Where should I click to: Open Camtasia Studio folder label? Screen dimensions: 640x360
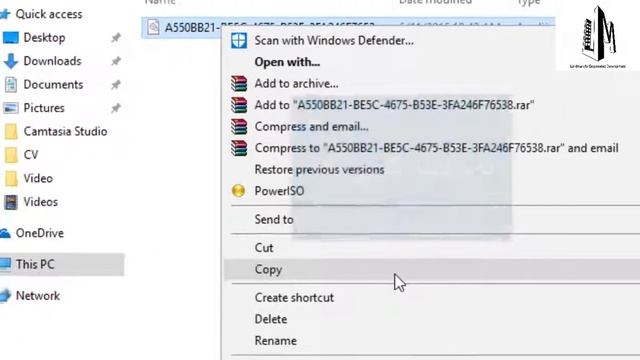click(x=65, y=131)
